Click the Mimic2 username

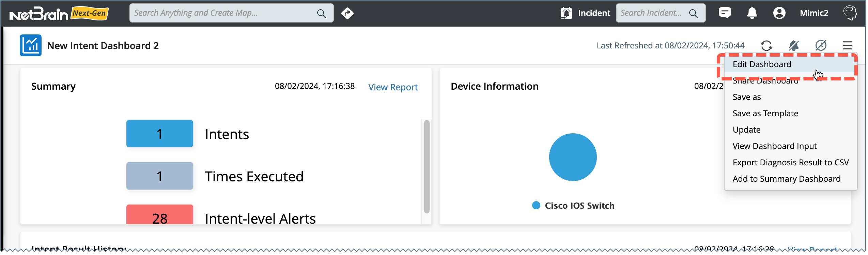(x=814, y=13)
